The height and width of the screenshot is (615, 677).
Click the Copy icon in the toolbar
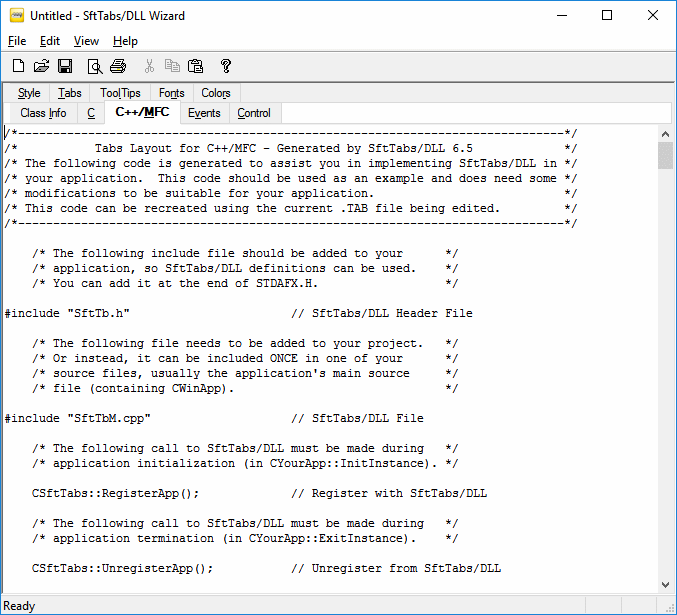tap(172, 66)
